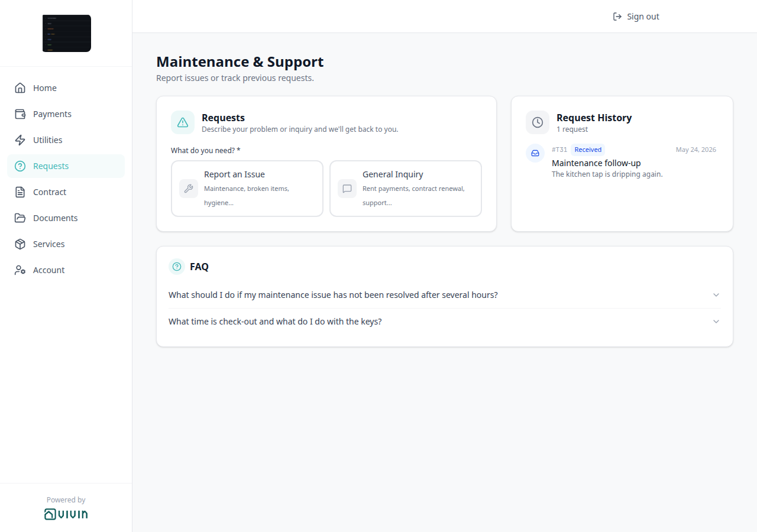Click the #T31 ticket number
Viewport: 757px width, 532px height.
pos(559,150)
